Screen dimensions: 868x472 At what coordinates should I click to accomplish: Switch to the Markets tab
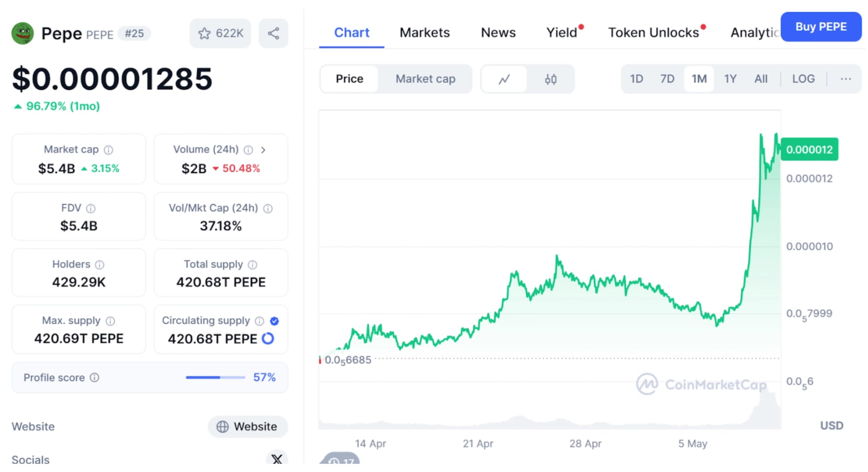(424, 32)
